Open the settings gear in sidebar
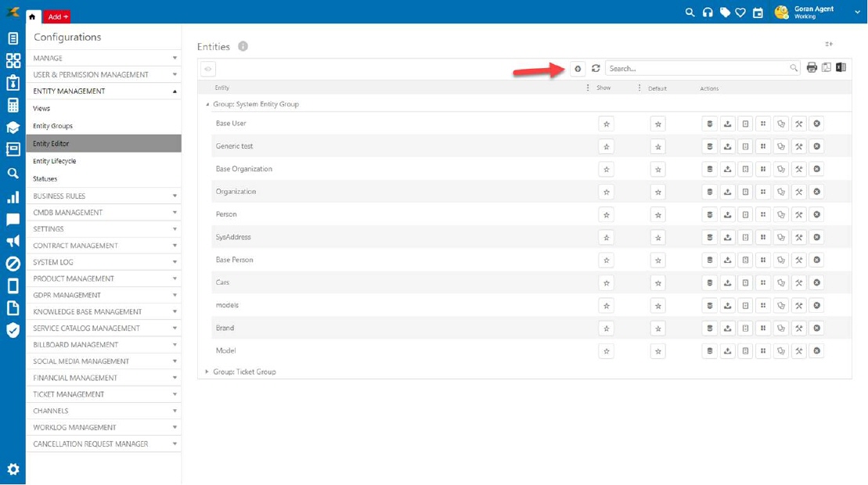The width and height of the screenshot is (868, 485). 13,469
